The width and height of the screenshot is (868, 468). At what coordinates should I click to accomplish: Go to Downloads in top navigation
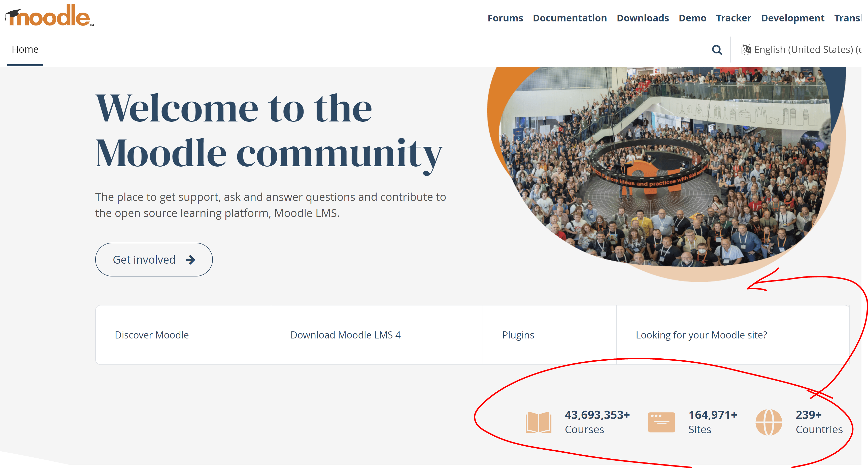coord(643,18)
